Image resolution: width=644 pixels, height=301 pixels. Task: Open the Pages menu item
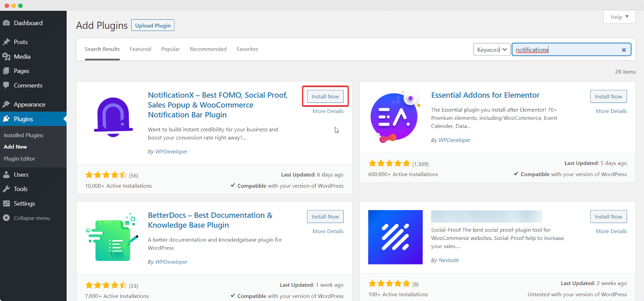pos(33,71)
